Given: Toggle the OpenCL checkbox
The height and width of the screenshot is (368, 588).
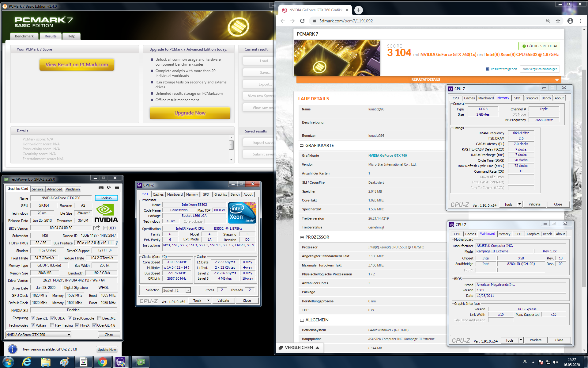Looking at the screenshot, I should click(33, 318).
